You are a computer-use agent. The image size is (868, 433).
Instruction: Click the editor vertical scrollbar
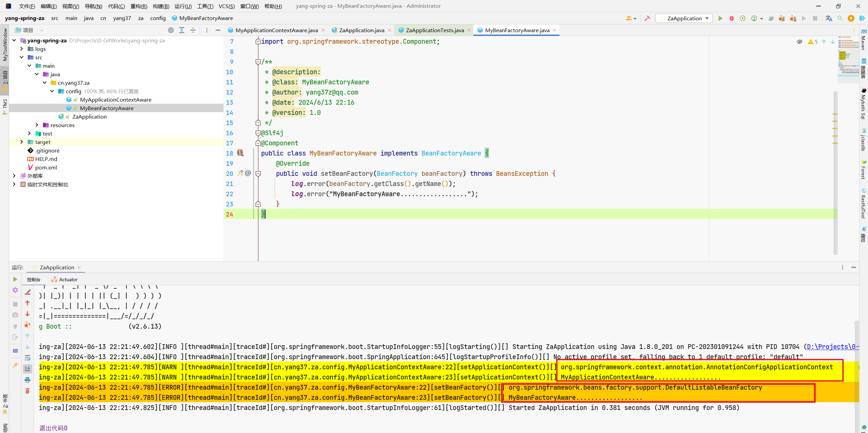coord(835,173)
